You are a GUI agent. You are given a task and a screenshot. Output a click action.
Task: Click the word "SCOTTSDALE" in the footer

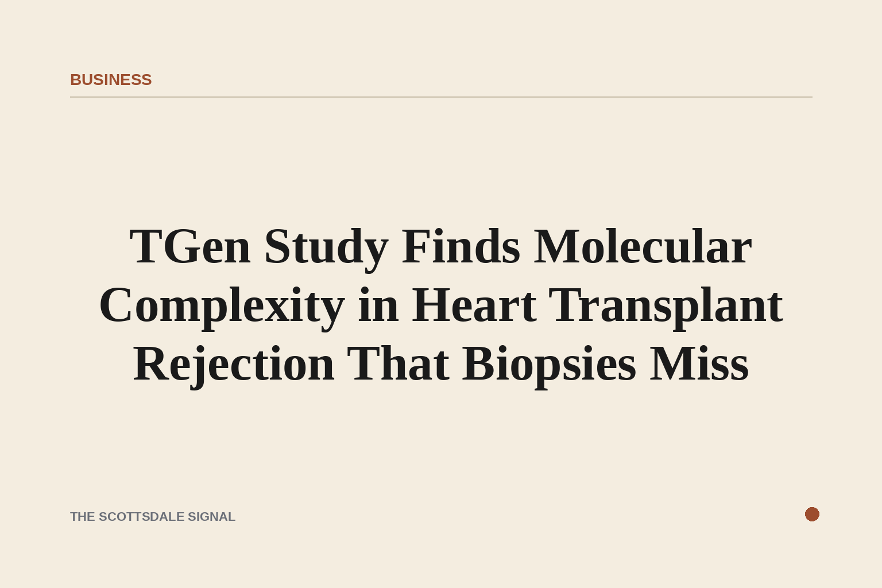tap(142, 517)
